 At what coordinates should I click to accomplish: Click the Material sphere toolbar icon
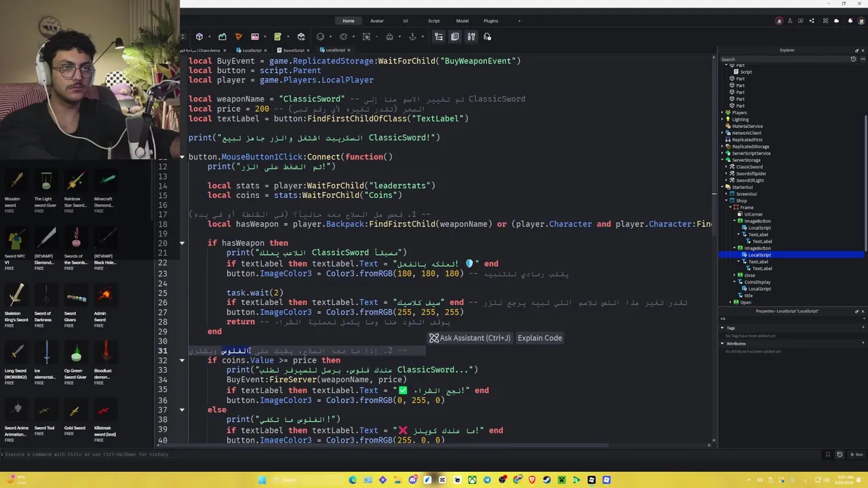(320, 37)
